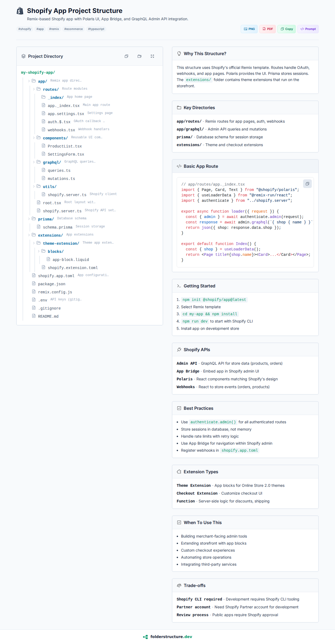335x644 pixels.
Task: Select the #remix tag
Action: pyautogui.click(x=54, y=29)
